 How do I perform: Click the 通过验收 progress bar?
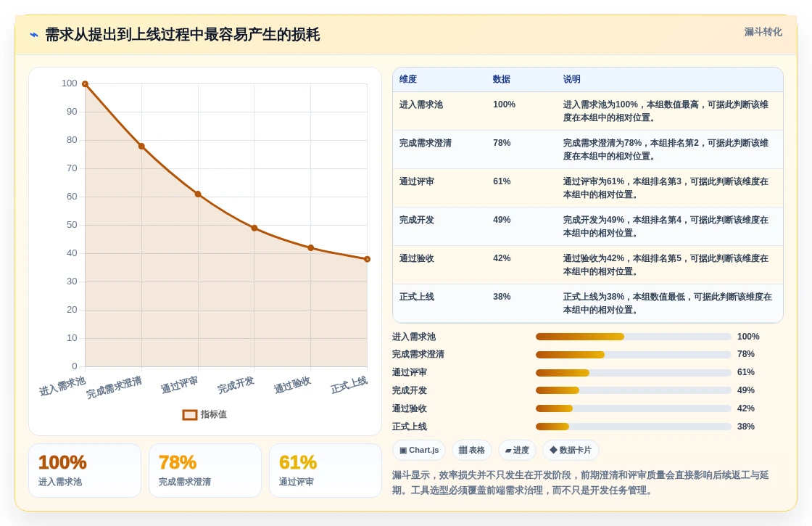click(634, 408)
